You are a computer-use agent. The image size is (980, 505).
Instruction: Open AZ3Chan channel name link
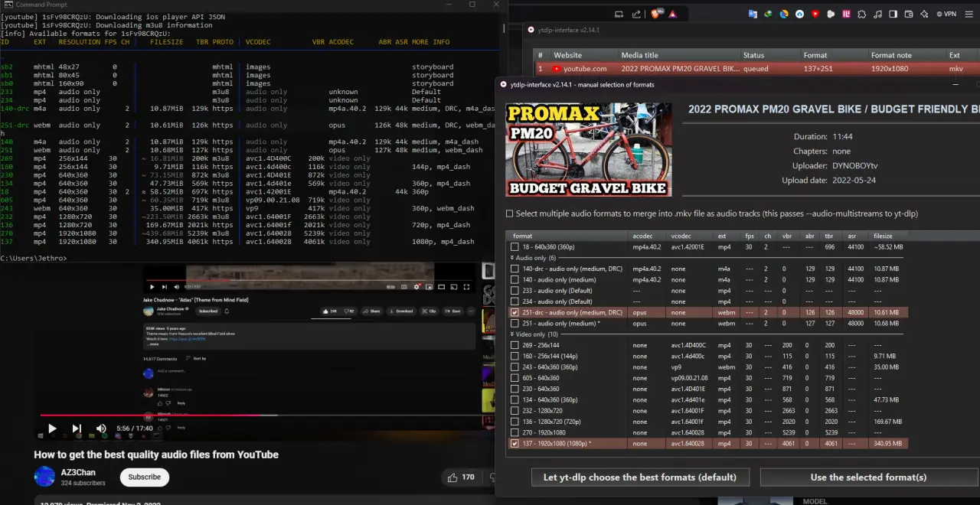[x=78, y=472]
